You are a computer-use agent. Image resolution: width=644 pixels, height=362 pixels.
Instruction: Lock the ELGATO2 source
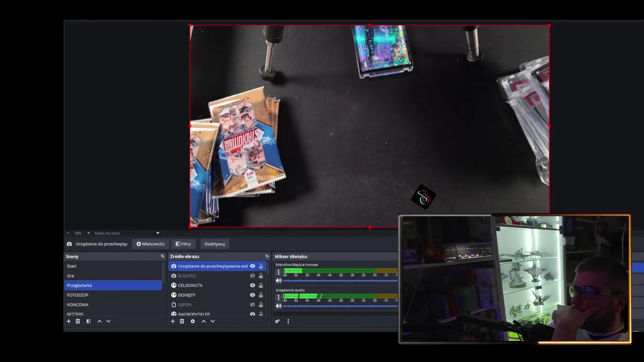click(261, 276)
